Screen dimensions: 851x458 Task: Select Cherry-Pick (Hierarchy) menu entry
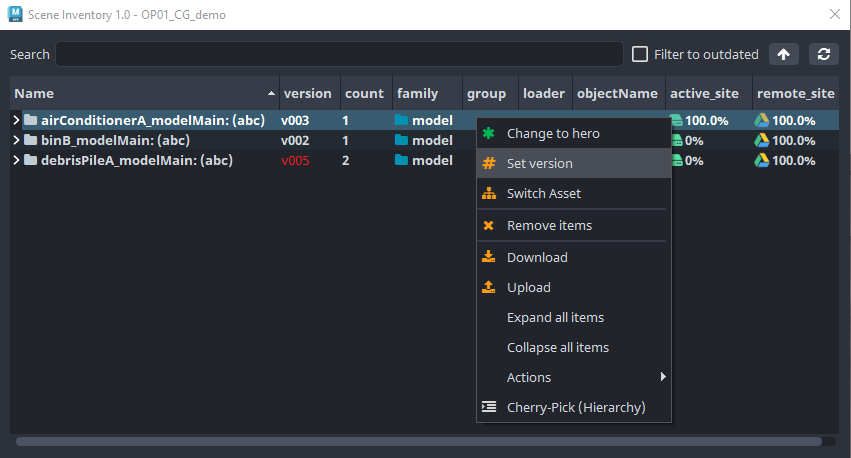coord(574,408)
